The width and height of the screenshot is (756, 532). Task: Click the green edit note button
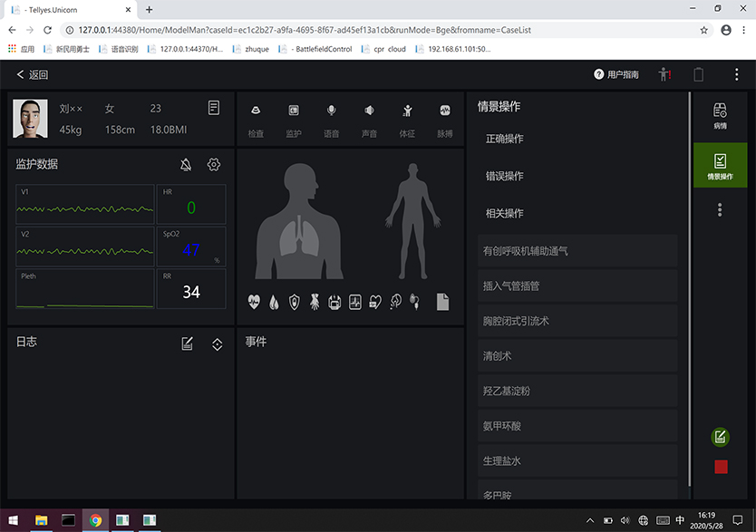[721, 437]
